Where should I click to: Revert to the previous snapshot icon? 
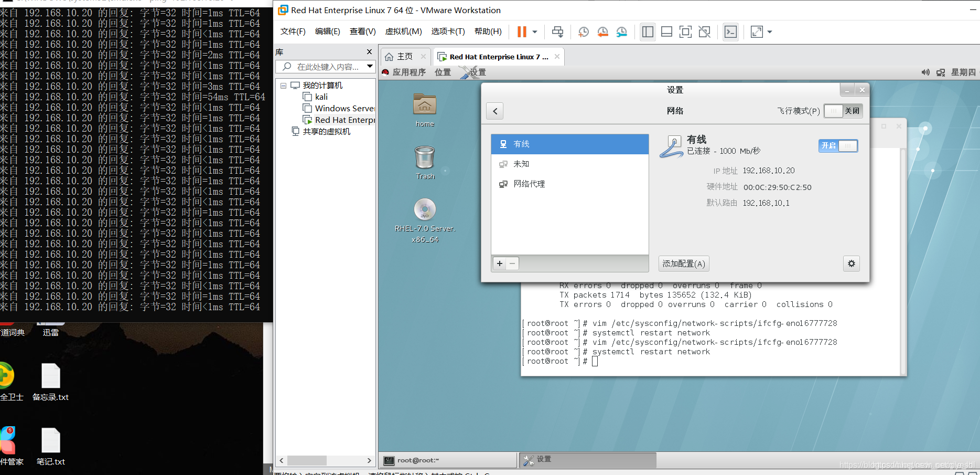602,32
